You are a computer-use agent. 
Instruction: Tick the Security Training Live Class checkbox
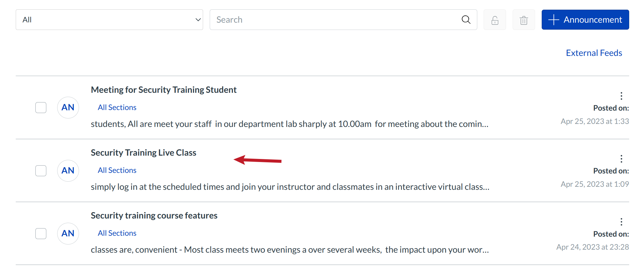pos(41,170)
